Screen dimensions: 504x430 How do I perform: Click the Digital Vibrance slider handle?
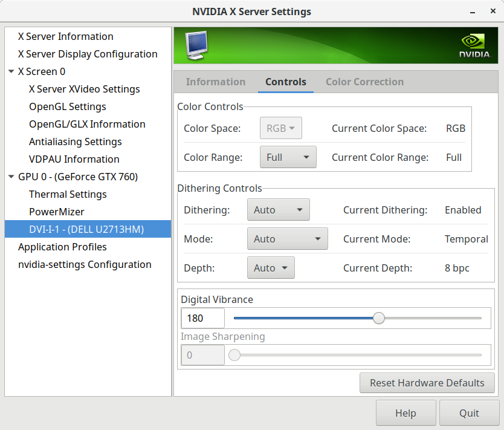[379, 318]
